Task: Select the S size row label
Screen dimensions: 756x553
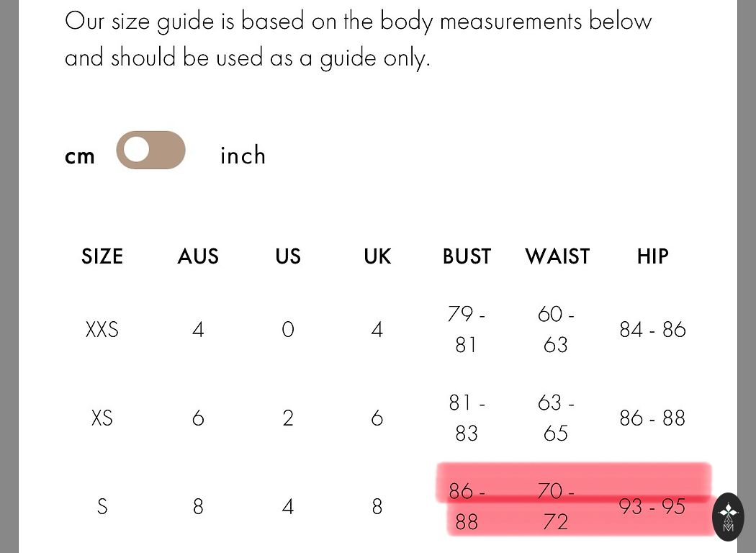Action: [x=102, y=507]
